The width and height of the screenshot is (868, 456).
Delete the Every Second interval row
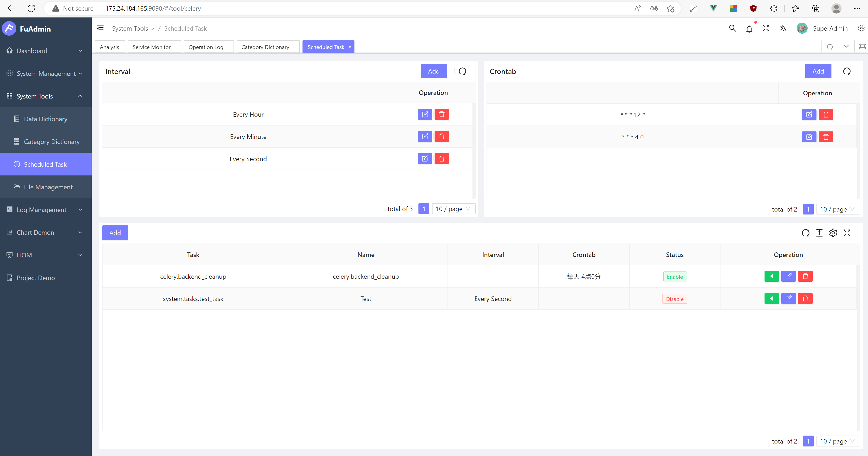point(441,159)
